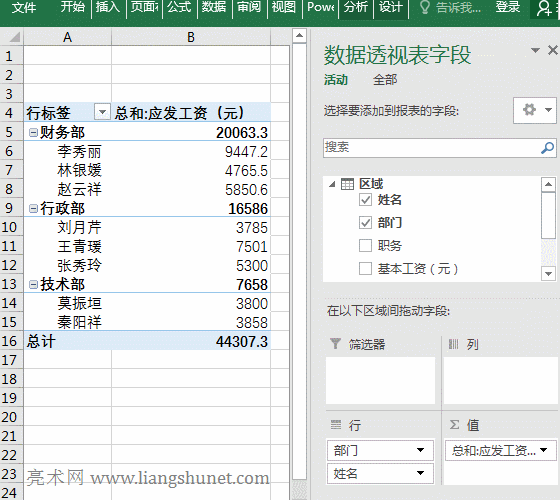Uncheck the 部门 field checkbox
The image size is (560, 500).
365,223
